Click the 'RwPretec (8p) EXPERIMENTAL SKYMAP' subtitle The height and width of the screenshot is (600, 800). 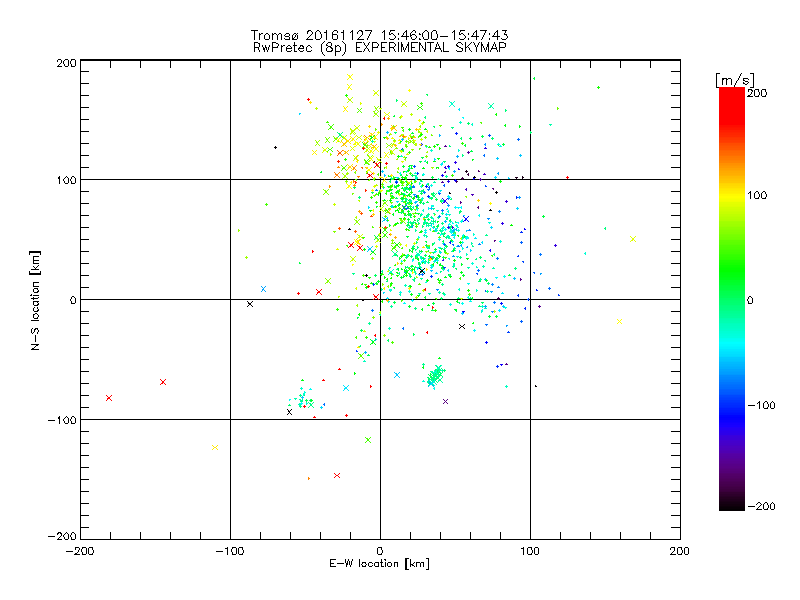tap(379, 47)
